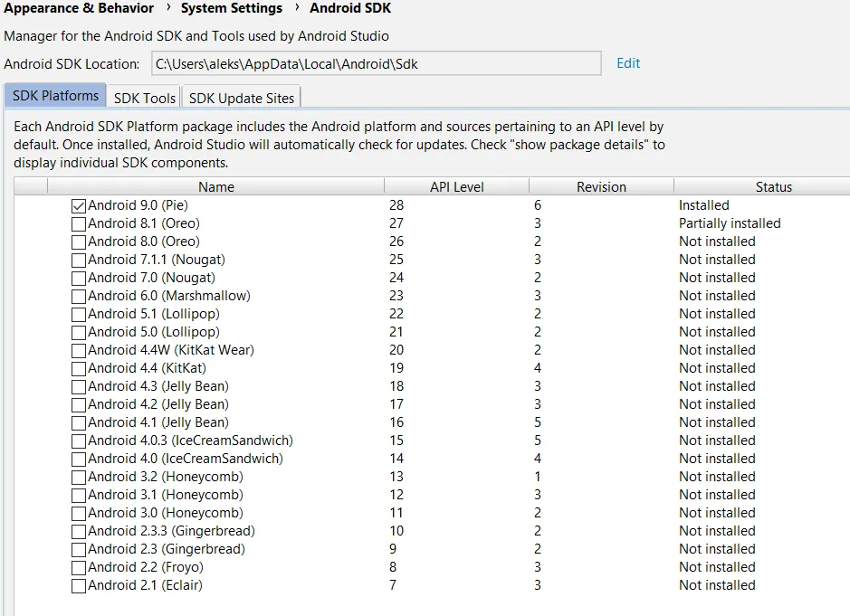This screenshot has height=616, width=850.
Task: Check the Android 5.0 (Lollipop) box
Action: [79, 332]
